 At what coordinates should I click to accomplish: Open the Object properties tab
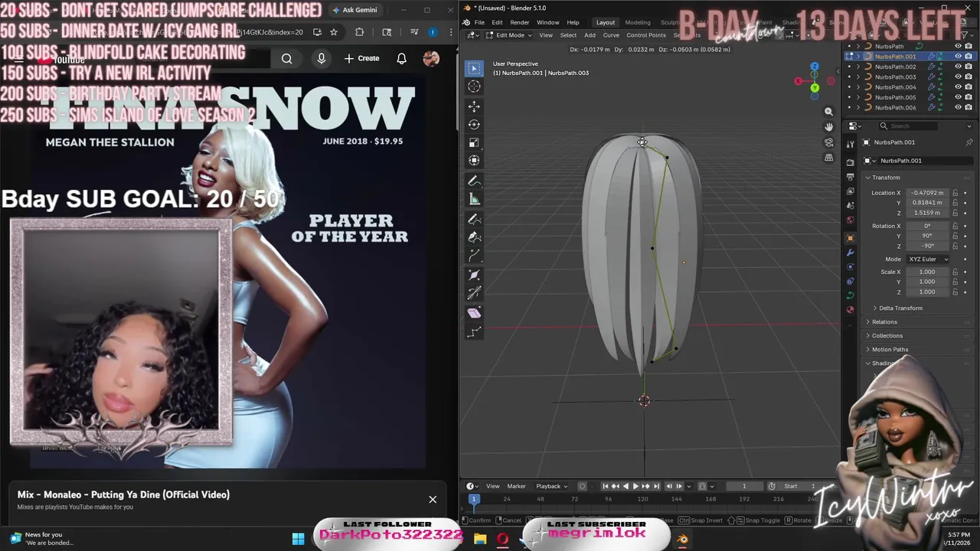pyautogui.click(x=850, y=238)
